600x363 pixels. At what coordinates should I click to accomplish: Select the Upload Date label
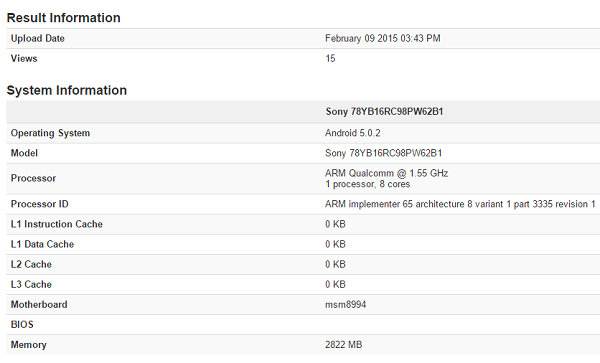tap(38, 38)
